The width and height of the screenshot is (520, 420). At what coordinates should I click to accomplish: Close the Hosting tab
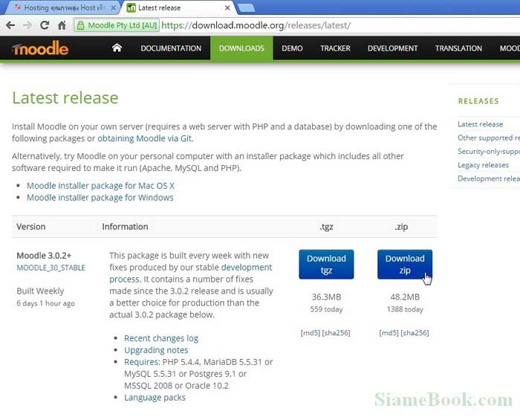pos(114,7)
